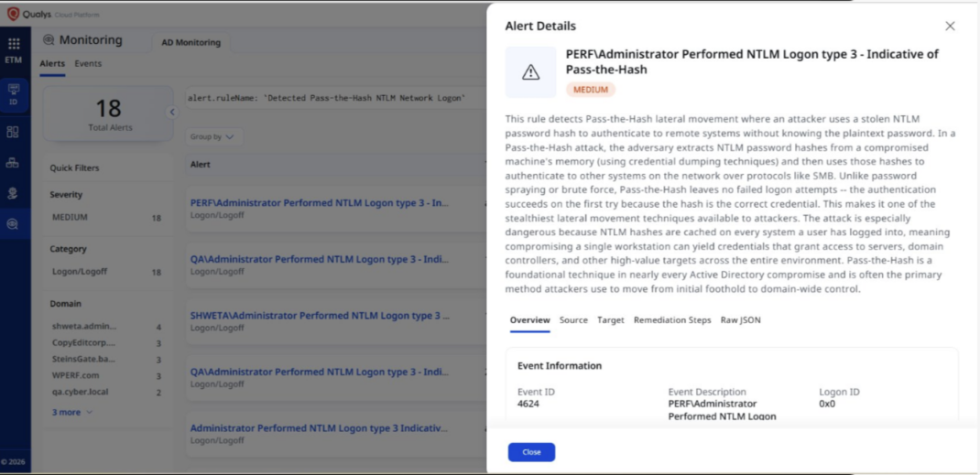The image size is (980, 475).
Task: Close the Alert Details panel with X
Action: 950,27
